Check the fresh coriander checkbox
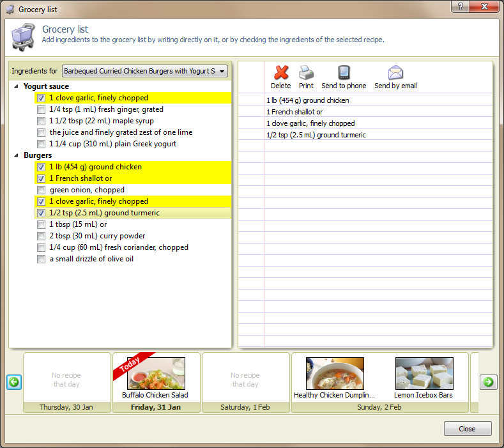 (41, 247)
